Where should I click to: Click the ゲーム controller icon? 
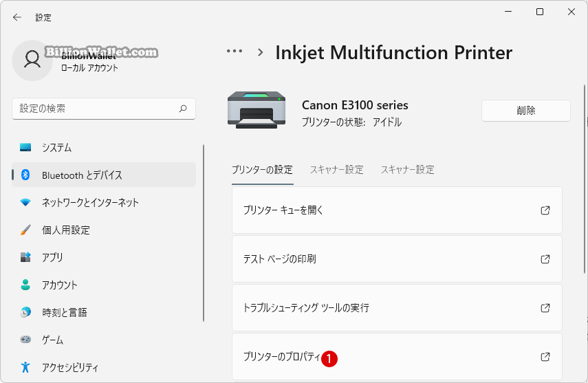pos(25,340)
